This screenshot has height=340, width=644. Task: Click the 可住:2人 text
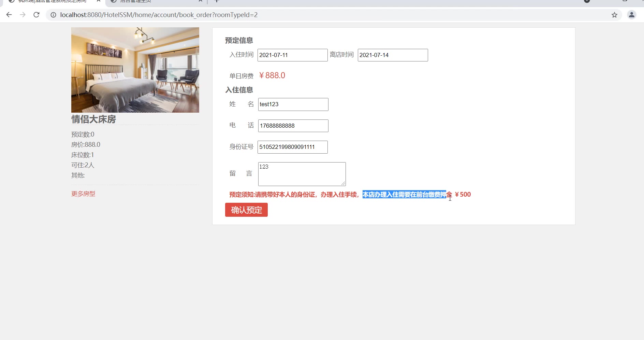83,165
